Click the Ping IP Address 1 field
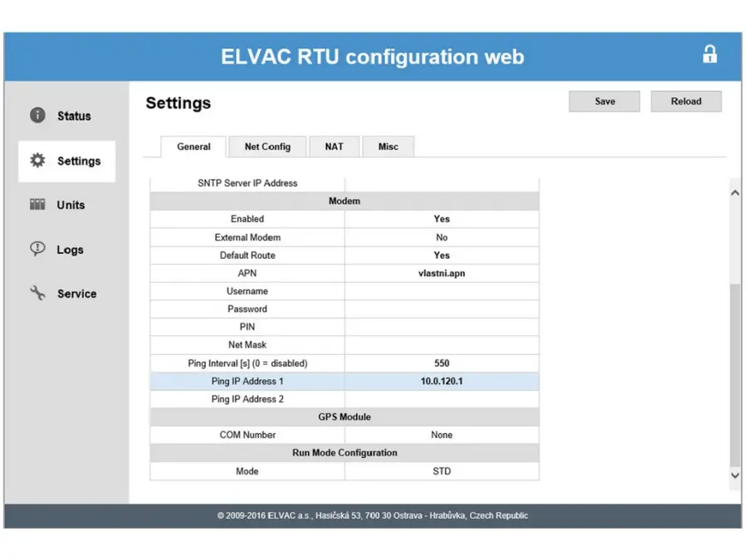This screenshot has width=747, height=560. tap(442, 382)
